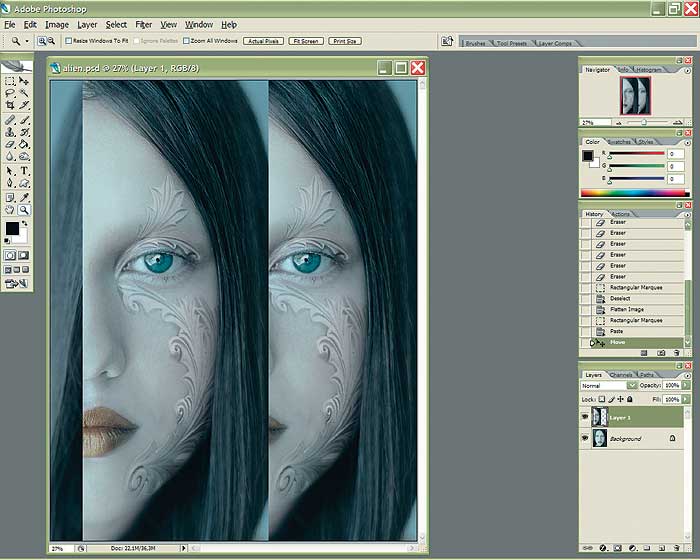Open the Image menu
The height and width of the screenshot is (560, 700).
click(x=57, y=25)
